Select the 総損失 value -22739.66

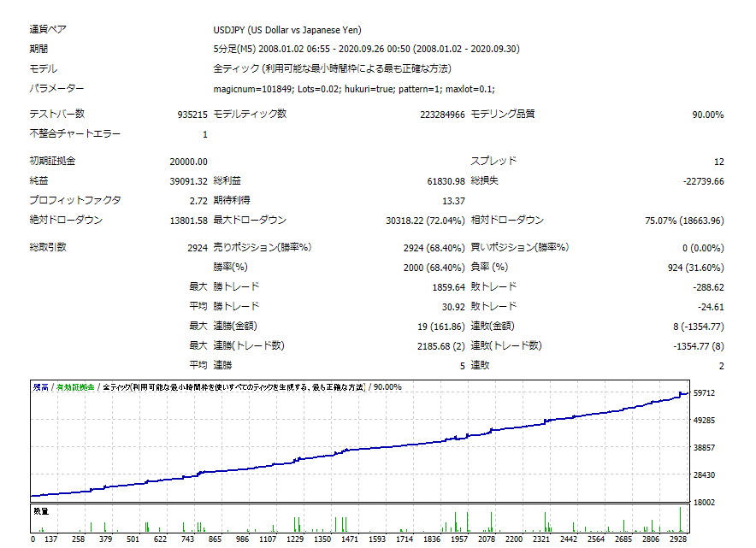[703, 181]
